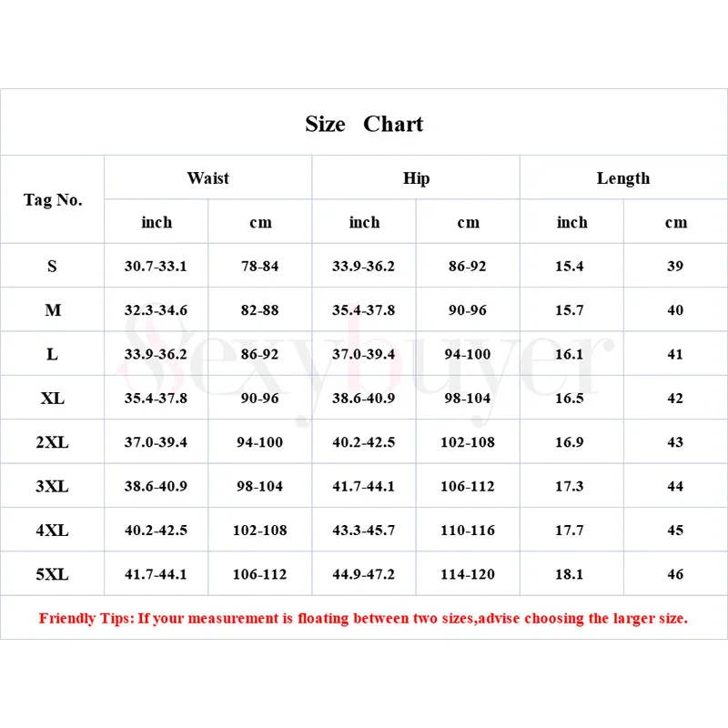The height and width of the screenshot is (728, 728).
Task: Click the 37.0-39.4 hip inch cell
Action: [x=364, y=354]
